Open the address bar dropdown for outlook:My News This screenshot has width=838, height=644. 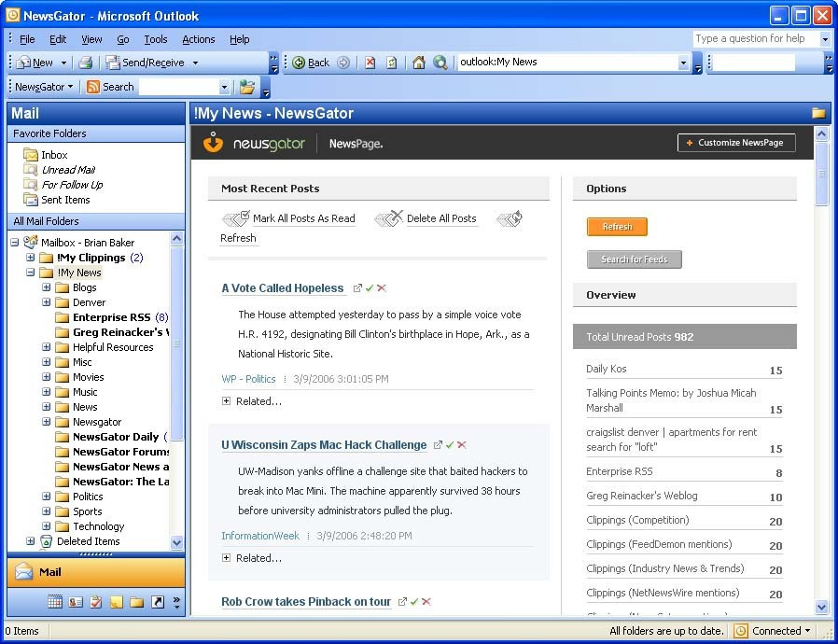(x=683, y=63)
